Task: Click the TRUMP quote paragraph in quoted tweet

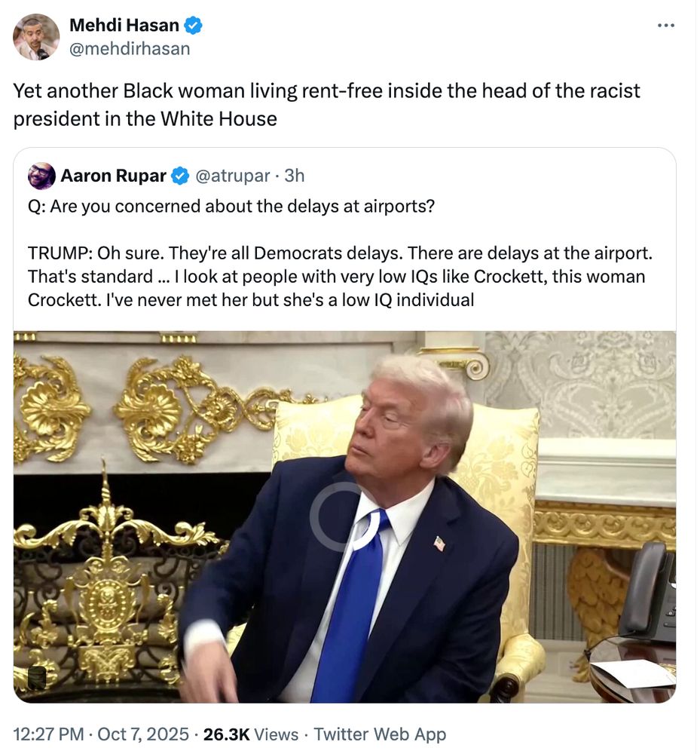Action: [x=340, y=277]
